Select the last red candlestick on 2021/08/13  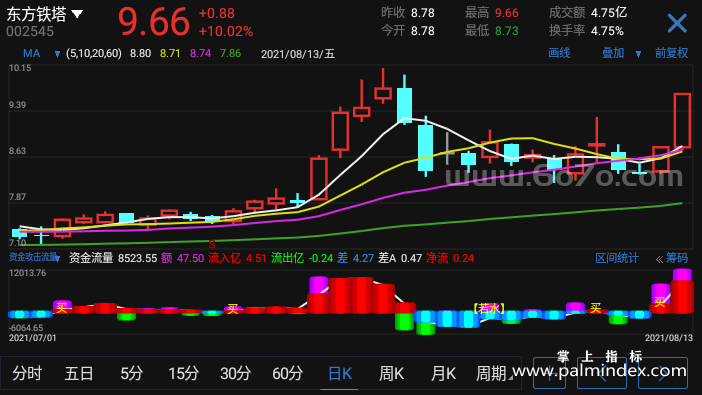682,120
